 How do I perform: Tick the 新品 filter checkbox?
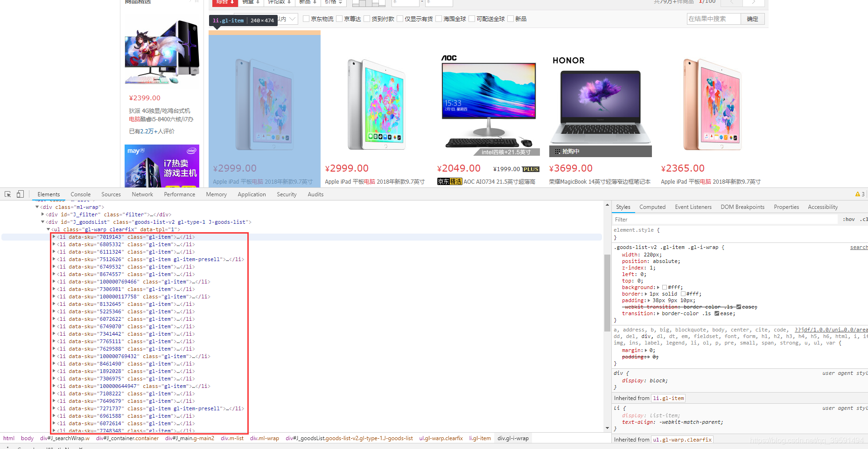tap(511, 19)
